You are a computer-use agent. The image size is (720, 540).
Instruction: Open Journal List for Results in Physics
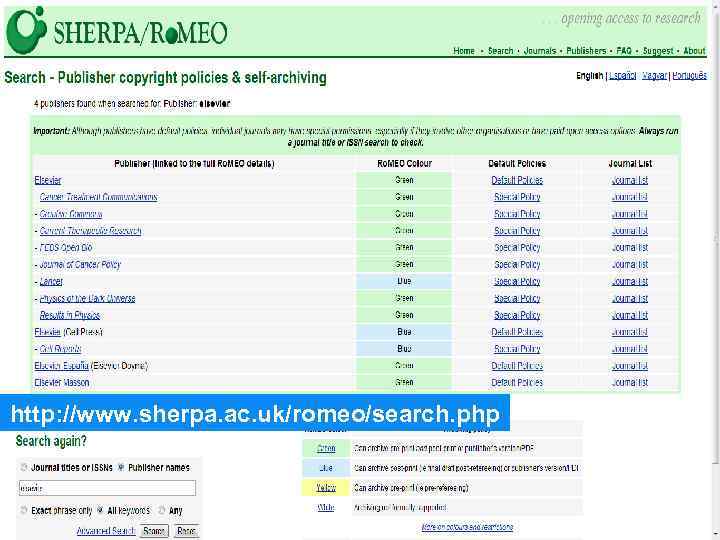coord(630,315)
